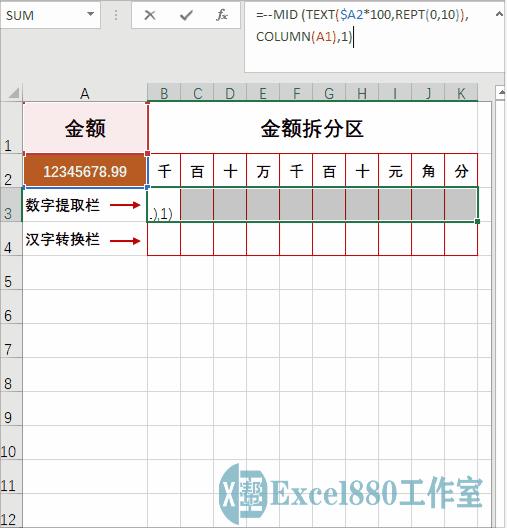Click empty cell B4 in 汉字转换栏 row
Viewport: 507px width, 528px height.
[164, 239]
